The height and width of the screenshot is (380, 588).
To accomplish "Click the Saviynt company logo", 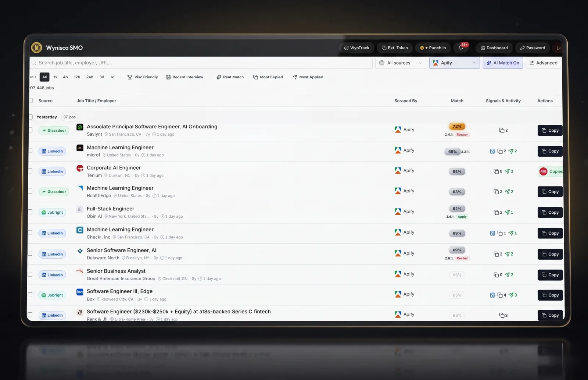I will coord(80,127).
